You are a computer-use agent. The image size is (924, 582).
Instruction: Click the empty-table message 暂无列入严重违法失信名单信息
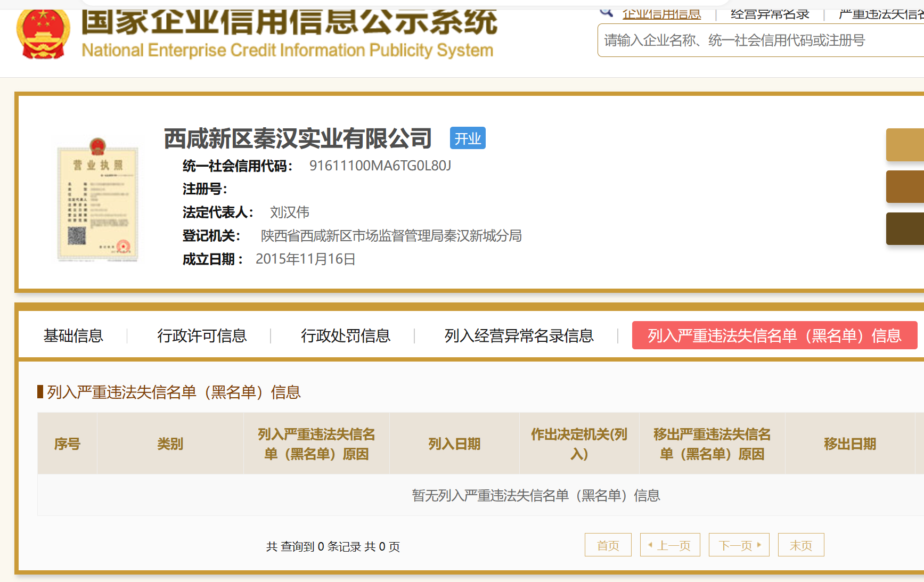[x=536, y=495]
